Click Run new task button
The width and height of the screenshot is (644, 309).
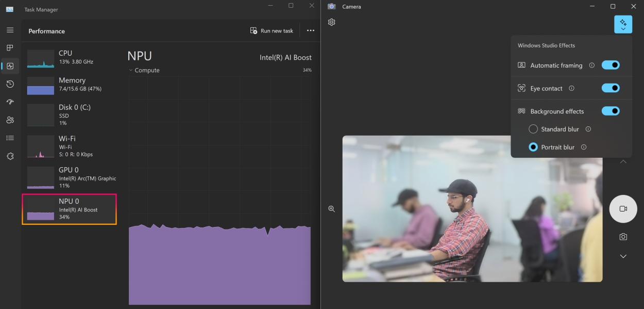pyautogui.click(x=272, y=31)
